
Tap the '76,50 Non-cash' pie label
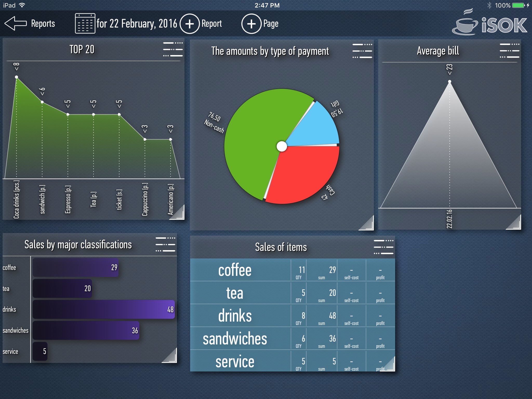tap(215, 122)
